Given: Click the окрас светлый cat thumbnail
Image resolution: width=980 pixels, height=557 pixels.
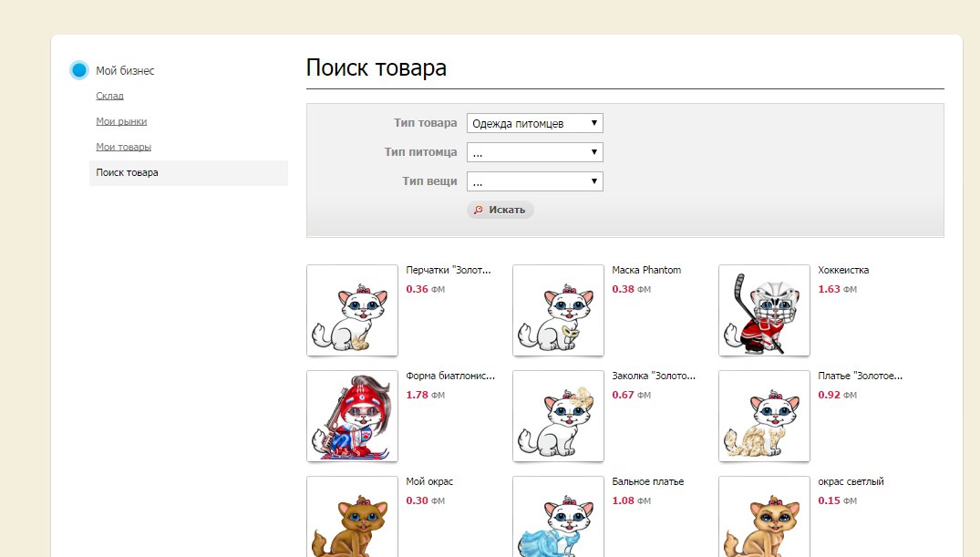Looking at the screenshot, I should (764, 518).
